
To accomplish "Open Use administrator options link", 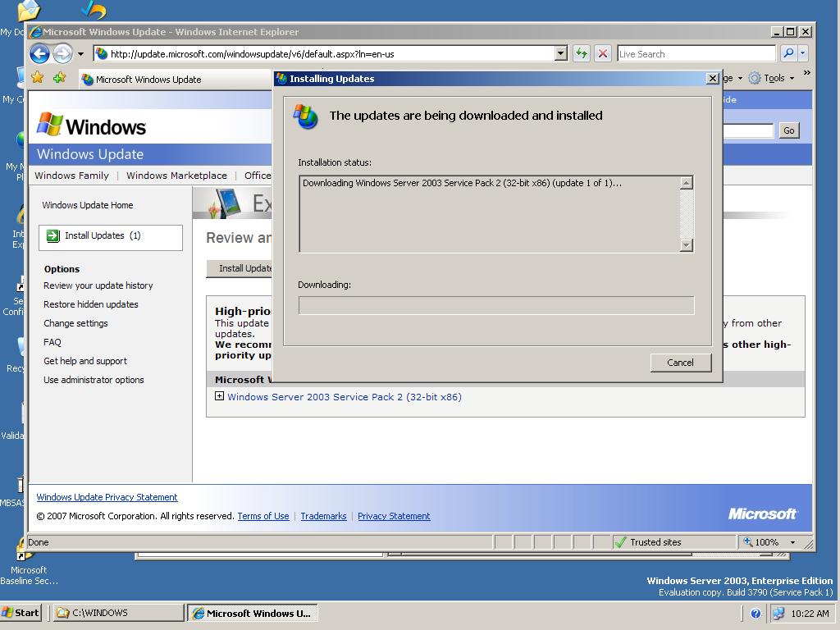I will click(94, 380).
